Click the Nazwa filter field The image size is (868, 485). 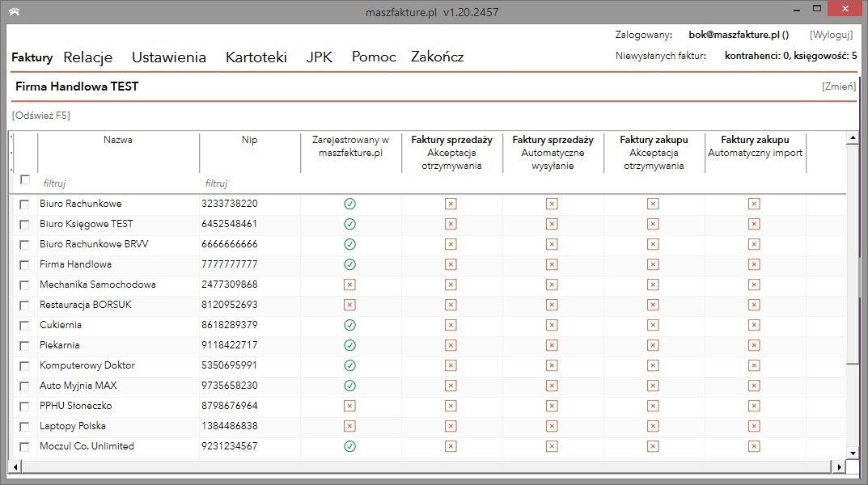(x=118, y=183)
